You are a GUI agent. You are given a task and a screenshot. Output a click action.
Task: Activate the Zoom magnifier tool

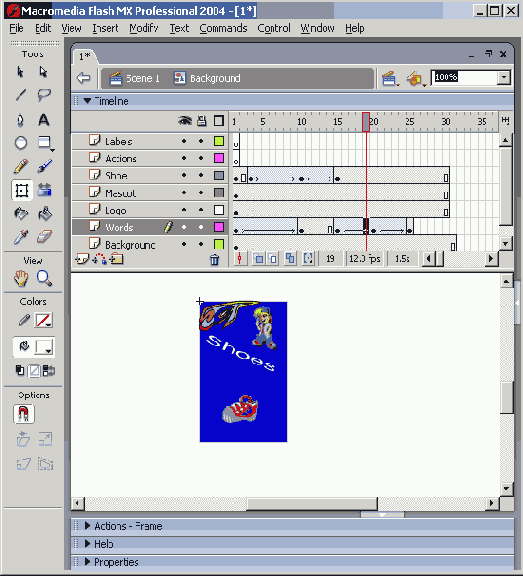[x=44, y=278]
